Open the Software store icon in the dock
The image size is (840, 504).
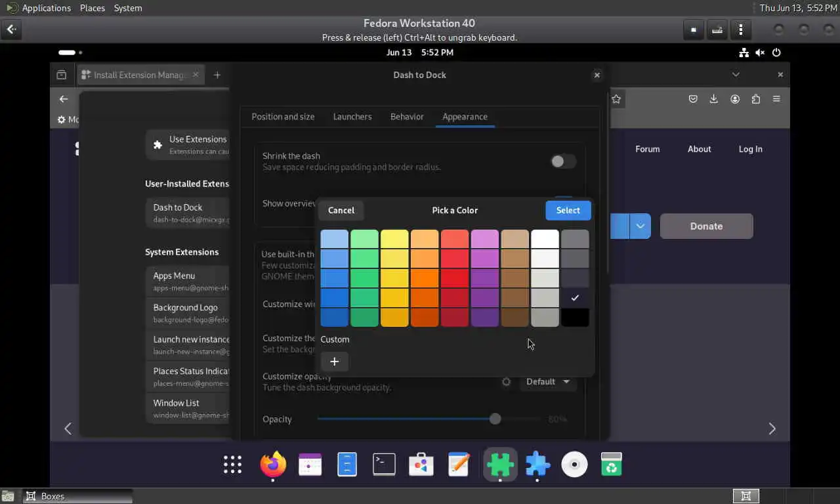[421, 465]
